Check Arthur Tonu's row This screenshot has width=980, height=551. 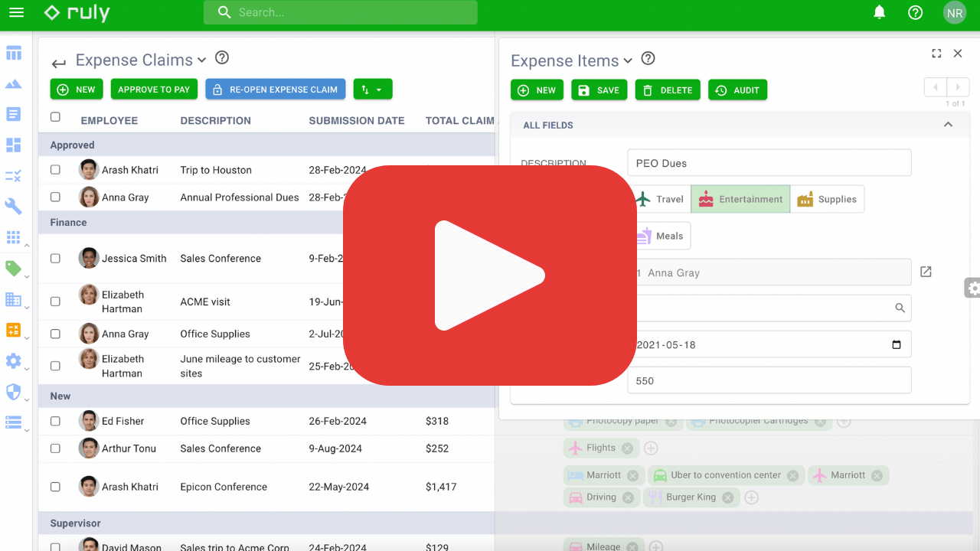(55, 448)
